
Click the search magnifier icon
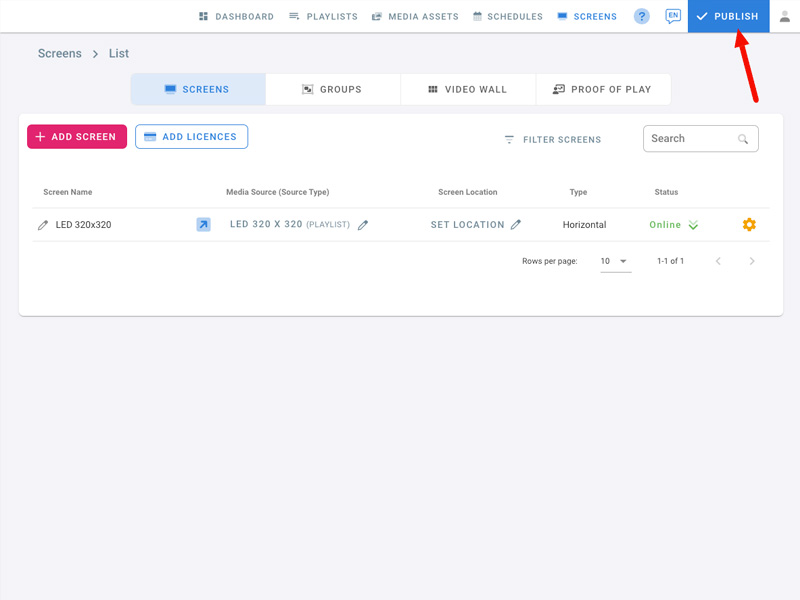(x=743, y=139)
